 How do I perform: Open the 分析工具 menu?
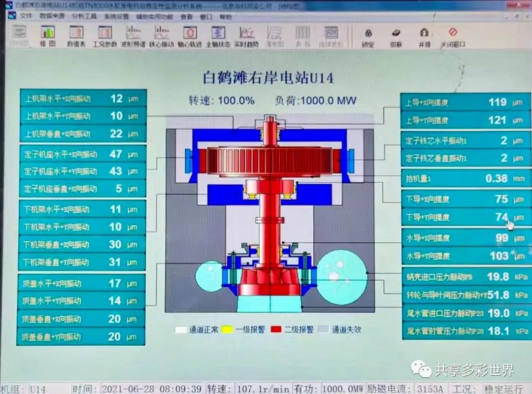coord(84,16)
